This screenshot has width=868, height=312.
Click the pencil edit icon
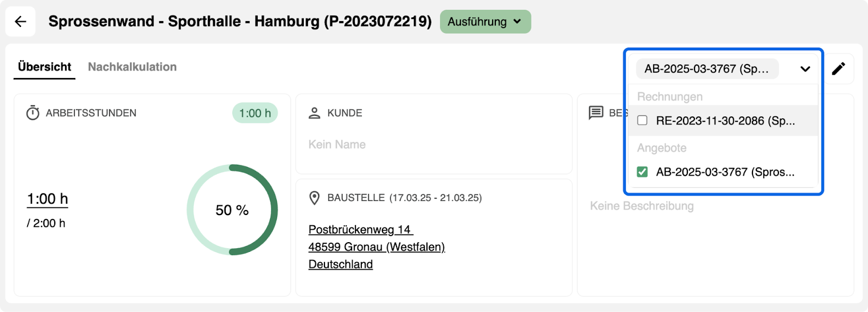[838, 69]
